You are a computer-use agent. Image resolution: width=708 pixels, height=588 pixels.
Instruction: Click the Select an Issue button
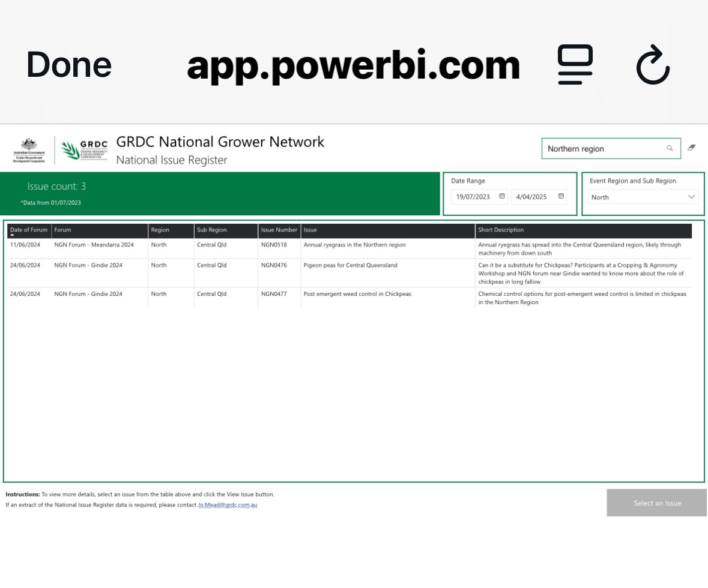coord(657,503)
